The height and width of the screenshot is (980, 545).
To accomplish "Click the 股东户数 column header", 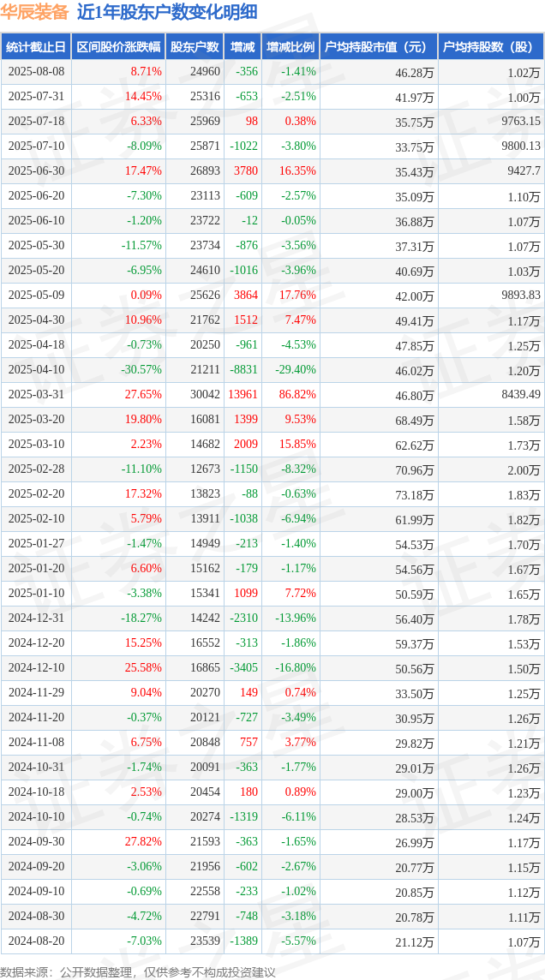I will pyautogui.click(x=195, y=47).
